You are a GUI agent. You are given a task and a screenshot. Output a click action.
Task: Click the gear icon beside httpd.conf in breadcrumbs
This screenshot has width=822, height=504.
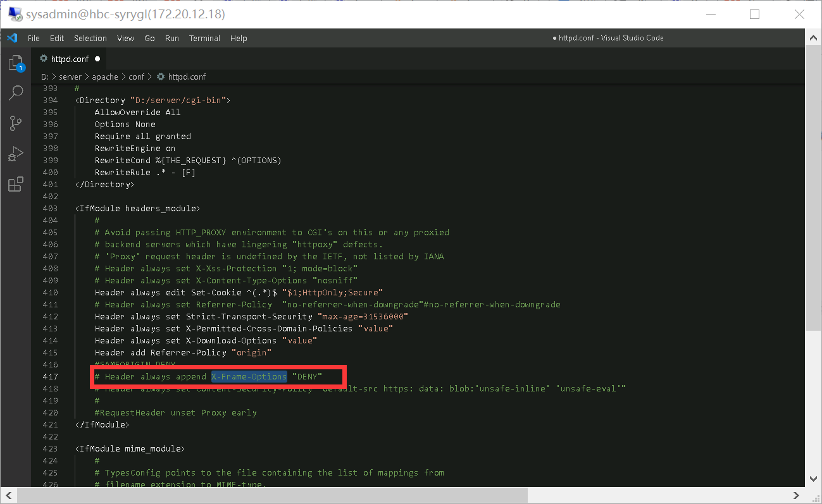[x=161, y=77]
